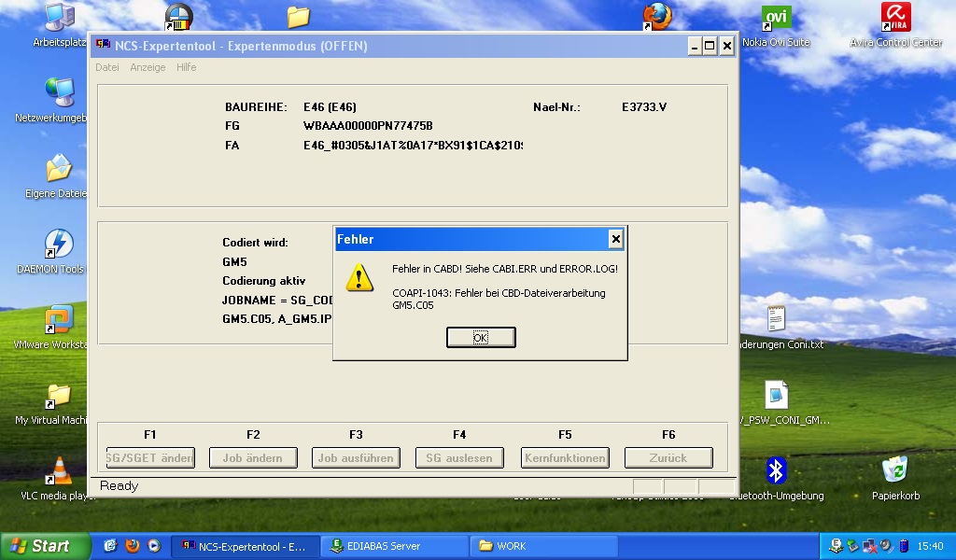
Task: Switch to EDIABAS Server in the taskbar
Action: (x=394, y=546)
